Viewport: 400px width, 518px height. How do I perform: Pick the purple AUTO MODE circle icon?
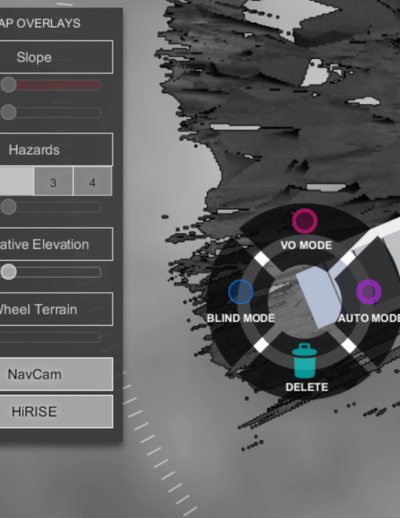click(x=369, y=292)
